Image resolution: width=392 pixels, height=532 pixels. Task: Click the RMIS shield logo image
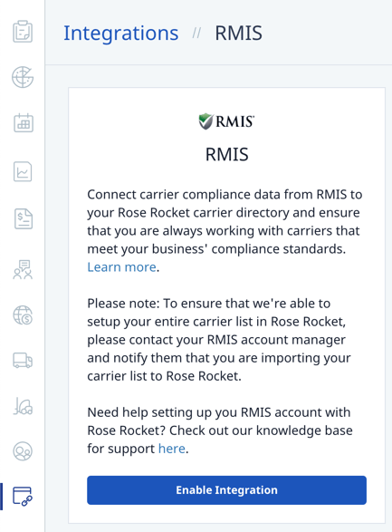tap(226, 121)
